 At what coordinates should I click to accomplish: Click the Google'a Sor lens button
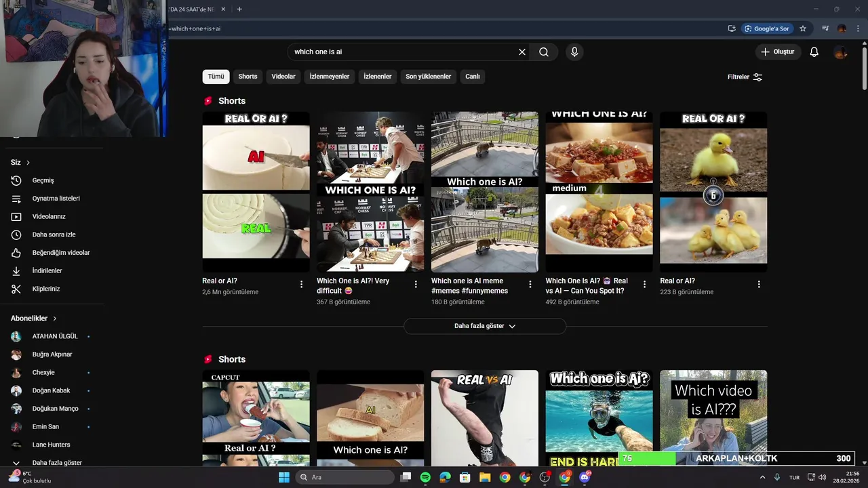coord(767,28)
